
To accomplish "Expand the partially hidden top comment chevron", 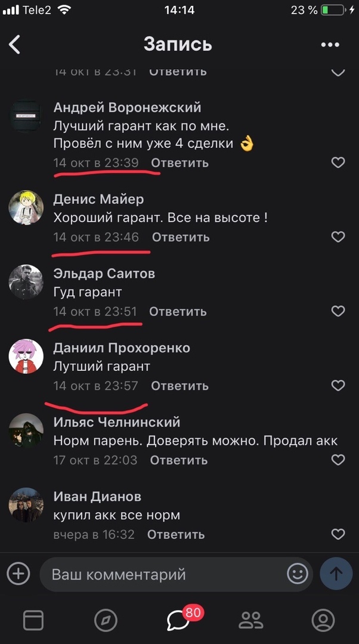I will 338,73.
